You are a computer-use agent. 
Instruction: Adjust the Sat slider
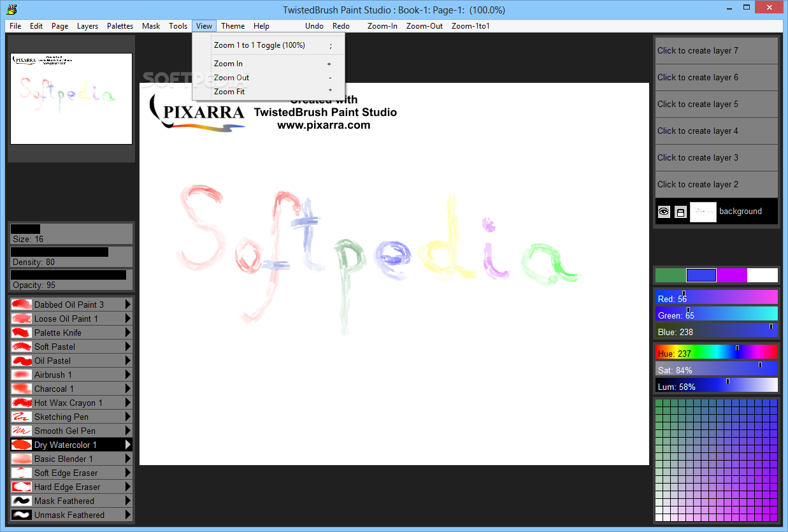[717, 369]
